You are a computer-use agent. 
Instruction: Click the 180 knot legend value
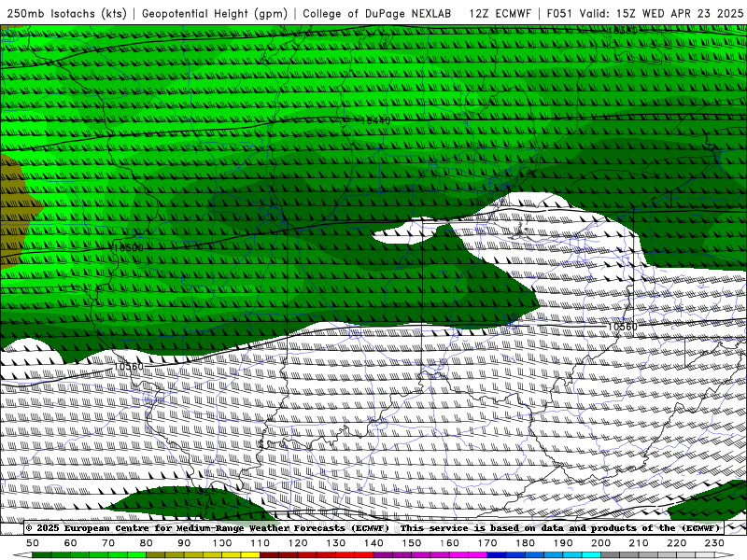point(525,543)
